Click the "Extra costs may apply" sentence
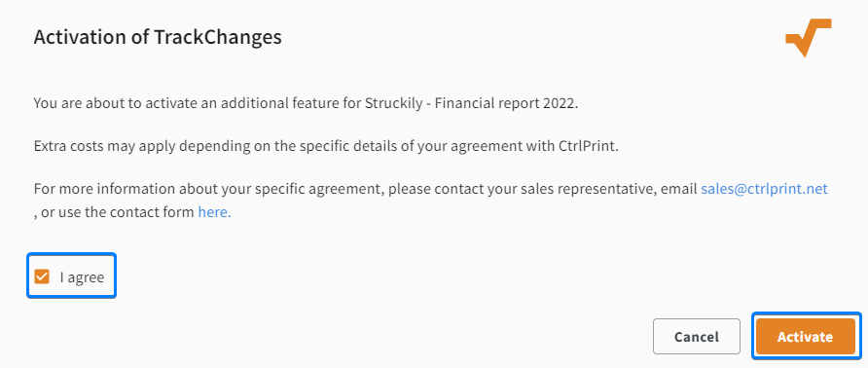This screenshot has width=868, height=368. click(325, 147)
